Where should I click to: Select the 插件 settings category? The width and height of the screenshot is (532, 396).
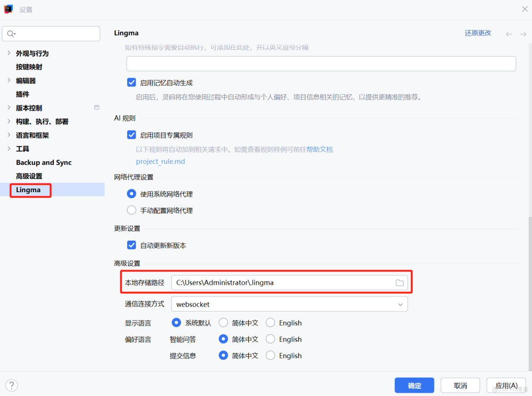(23, 94)
